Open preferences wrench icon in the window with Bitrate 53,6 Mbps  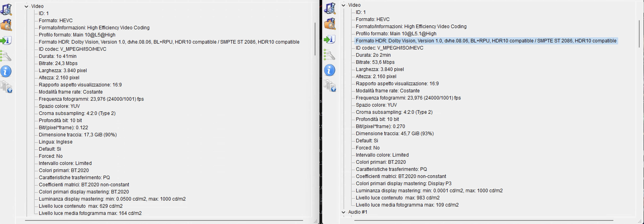pyautogui.click(x=330, y=55)
